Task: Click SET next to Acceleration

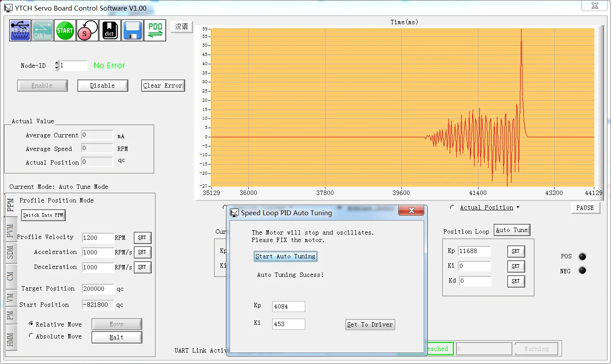Action: coord(142,252)
